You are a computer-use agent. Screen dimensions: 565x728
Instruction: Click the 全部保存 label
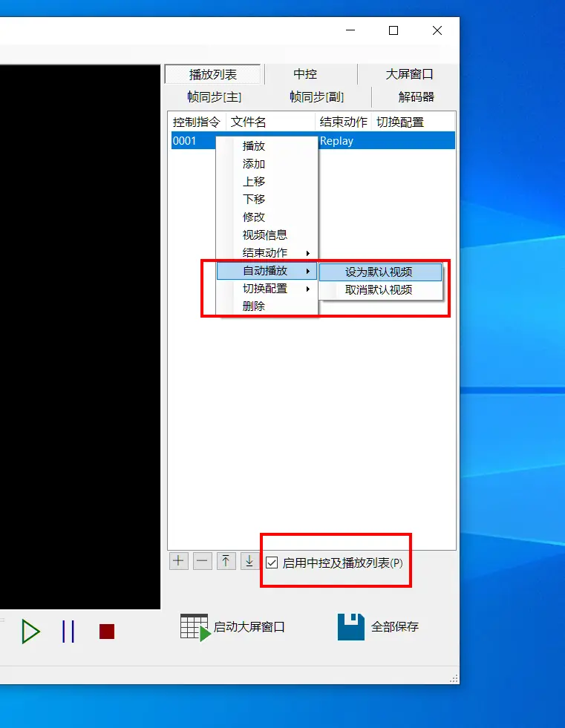(x=395, y=627)
